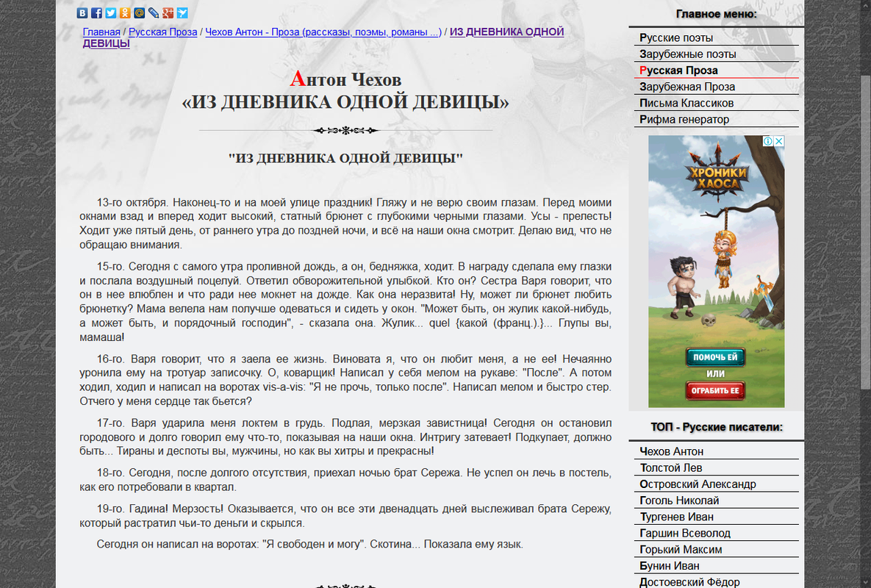The height and width of the screenshot is (588, 871).
Task: Click the paragraph starting 16-го. Варя говорит
Action: tap(345, 380)
